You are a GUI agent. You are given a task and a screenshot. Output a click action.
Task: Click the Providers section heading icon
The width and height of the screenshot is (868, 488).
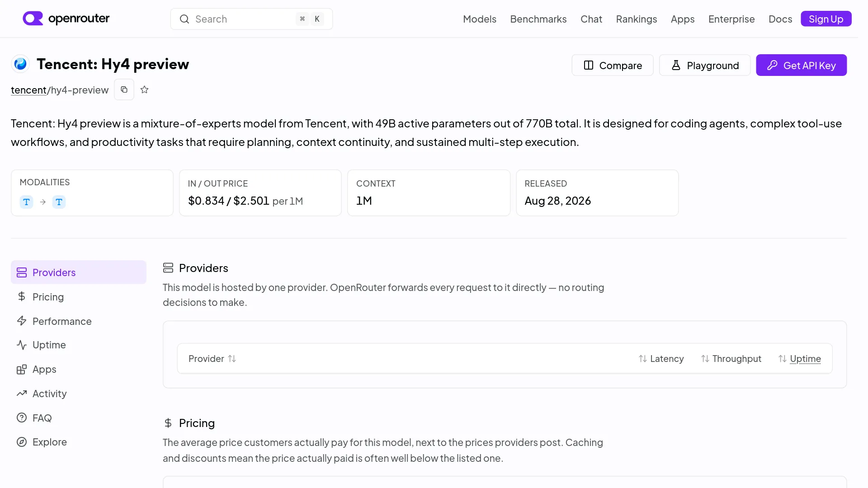pyautogui.click(x=168, y=268)
